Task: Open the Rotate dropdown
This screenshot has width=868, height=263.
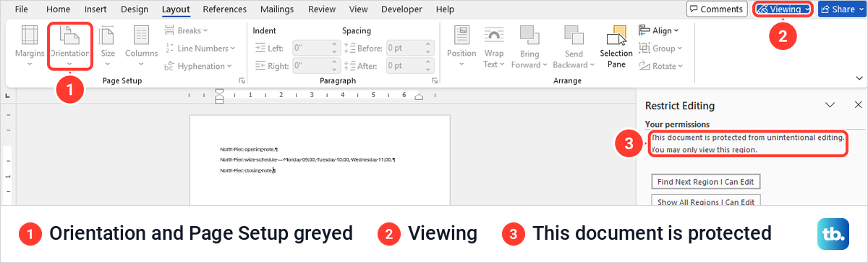Action: (661, 66)
